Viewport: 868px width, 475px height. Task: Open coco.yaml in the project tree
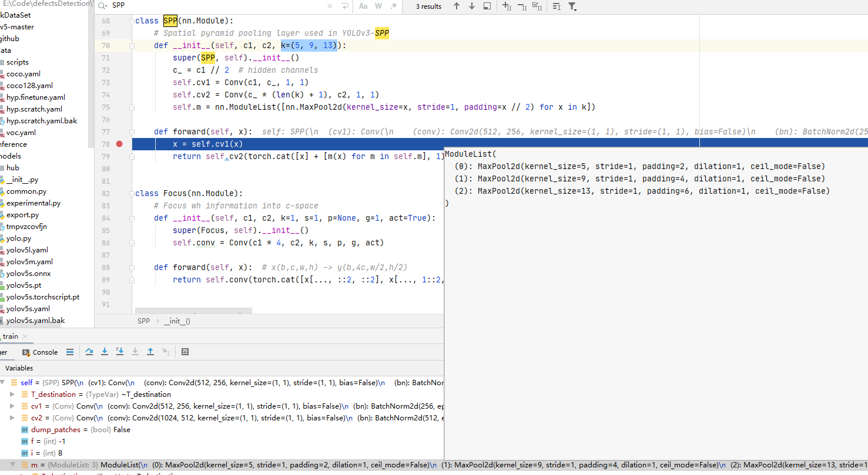[x=24, y=74]
